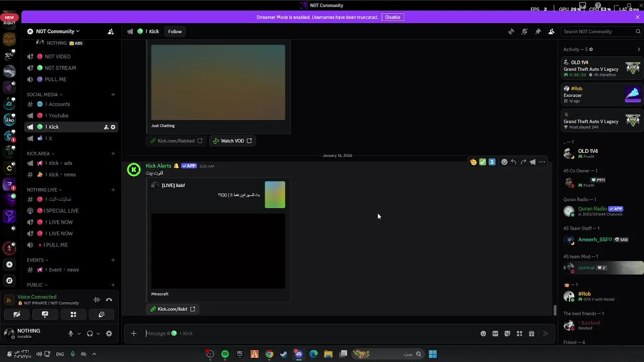React with the check mark emoji

(x=482, y=162)
